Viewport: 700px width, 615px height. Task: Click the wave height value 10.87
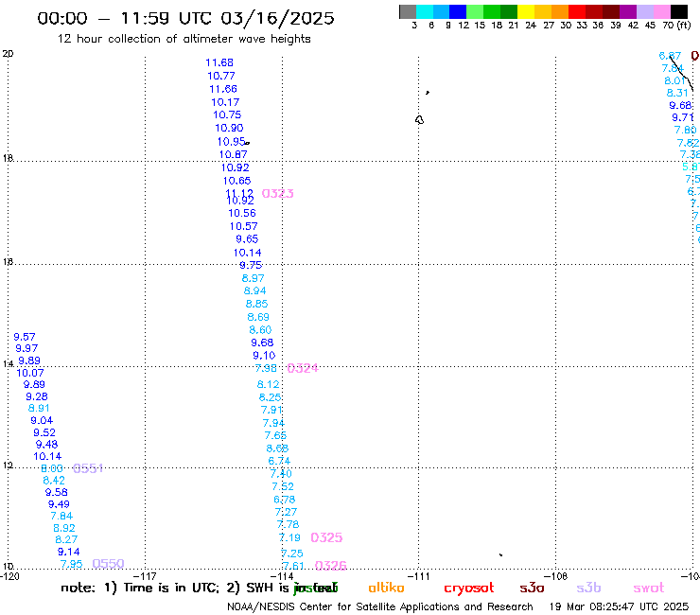click(233, 154)
